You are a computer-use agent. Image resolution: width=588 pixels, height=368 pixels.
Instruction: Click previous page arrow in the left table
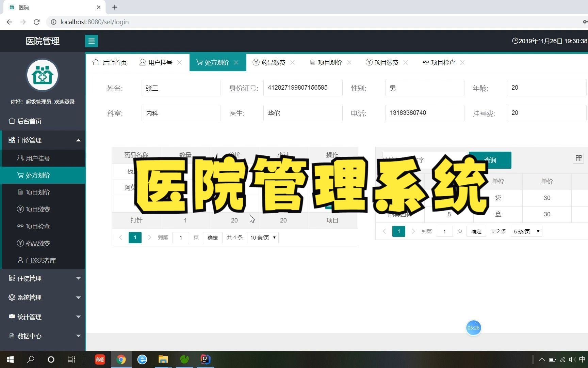pos(120,237)
